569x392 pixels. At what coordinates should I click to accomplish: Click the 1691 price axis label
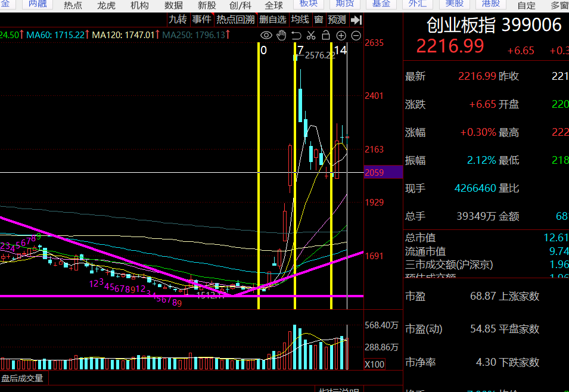(374, 256)
